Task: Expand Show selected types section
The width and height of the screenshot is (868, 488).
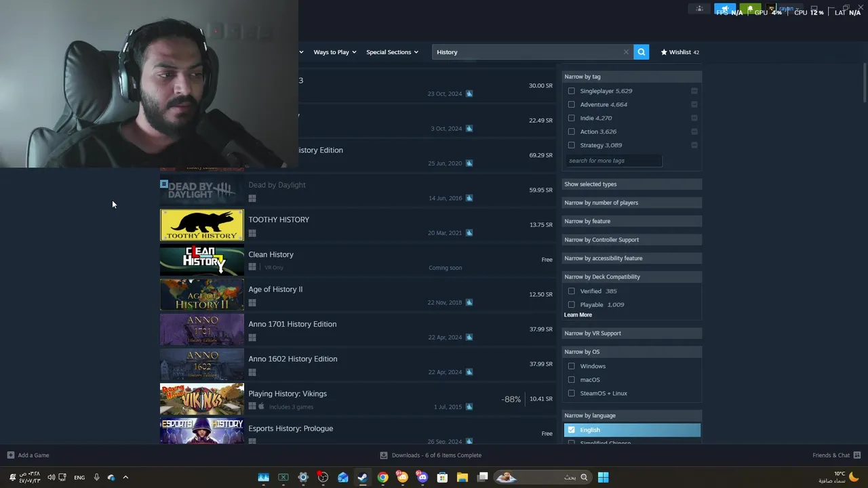Action: 632,184
